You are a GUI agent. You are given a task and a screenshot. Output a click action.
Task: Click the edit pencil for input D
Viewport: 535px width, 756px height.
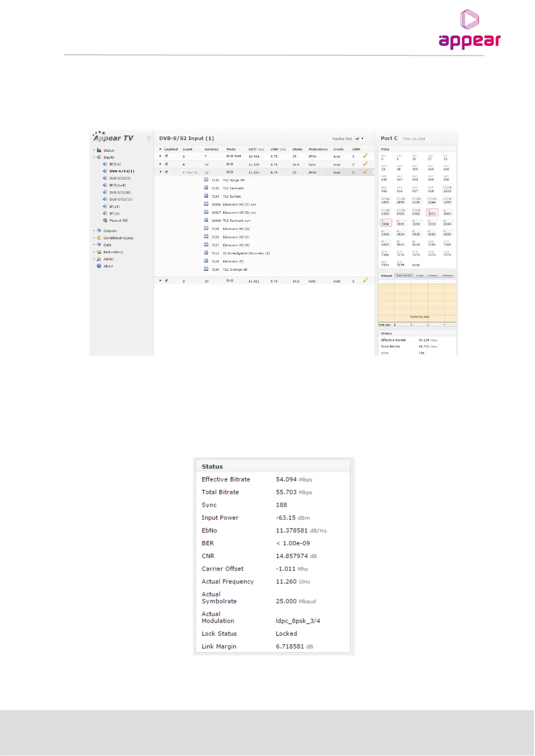[365, 280]
